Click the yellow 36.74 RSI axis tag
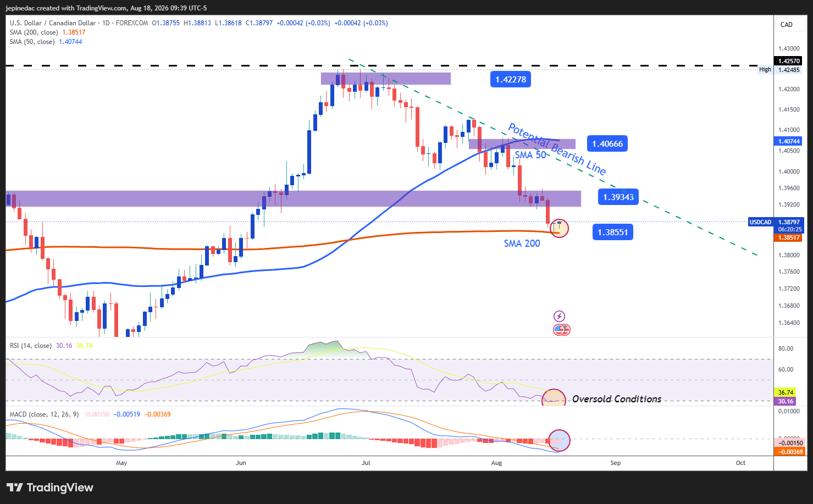The image size is (813, 504). pos(786,392)
